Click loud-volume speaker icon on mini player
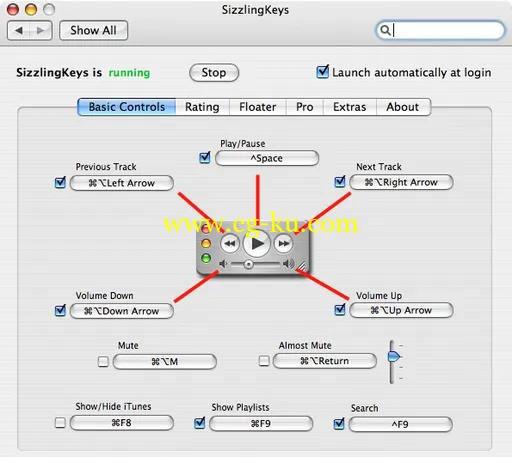The width and height of the screenshot is (512, 457). [x=288, y=264]
